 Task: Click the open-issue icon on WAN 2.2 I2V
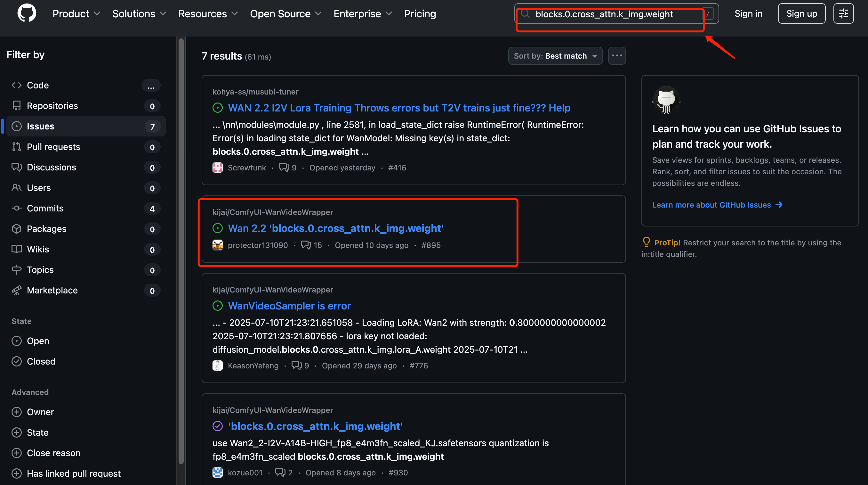tap(218, 108)
